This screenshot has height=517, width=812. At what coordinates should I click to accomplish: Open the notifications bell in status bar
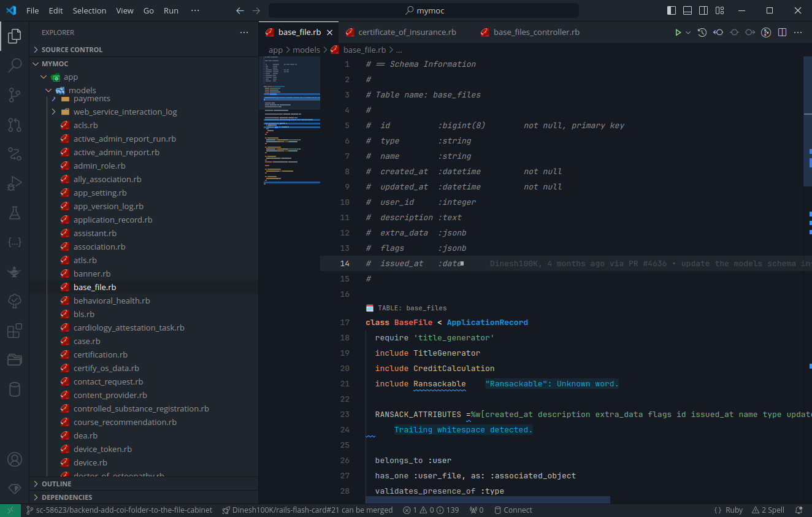799,510
